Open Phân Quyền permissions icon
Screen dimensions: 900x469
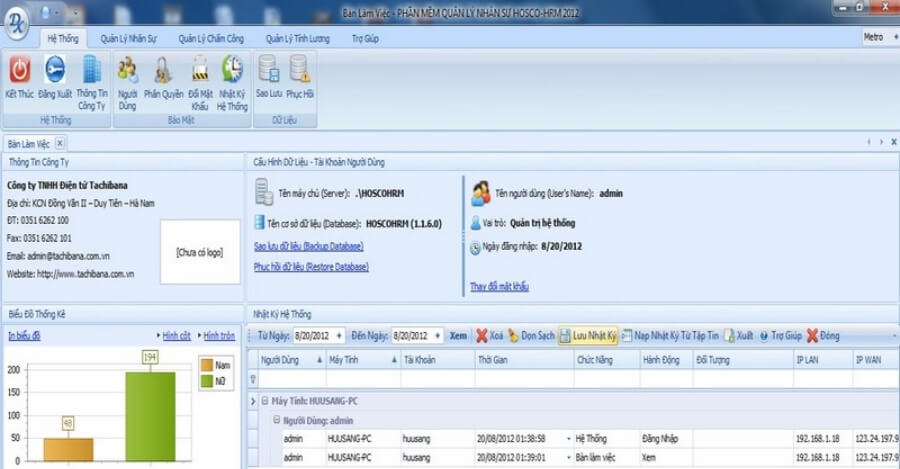pyautogui.click(x=163, y=69)
